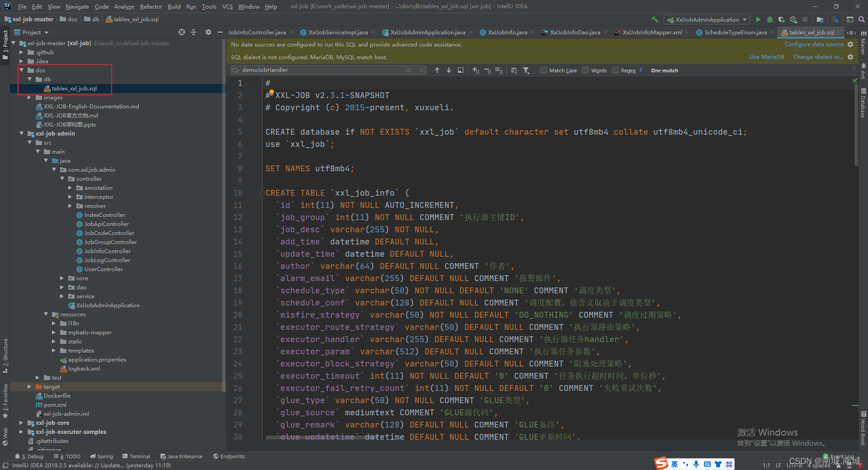Click the Use MariaDB link

coord(767,57)
